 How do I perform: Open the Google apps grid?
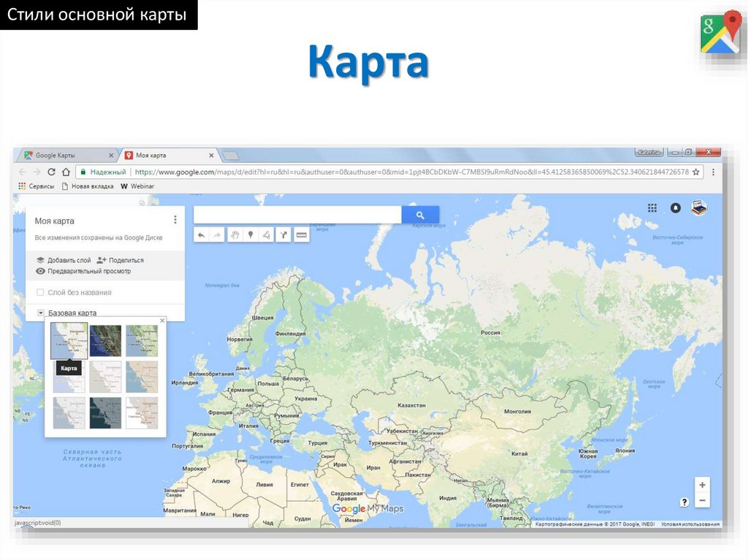coord(652,208)
